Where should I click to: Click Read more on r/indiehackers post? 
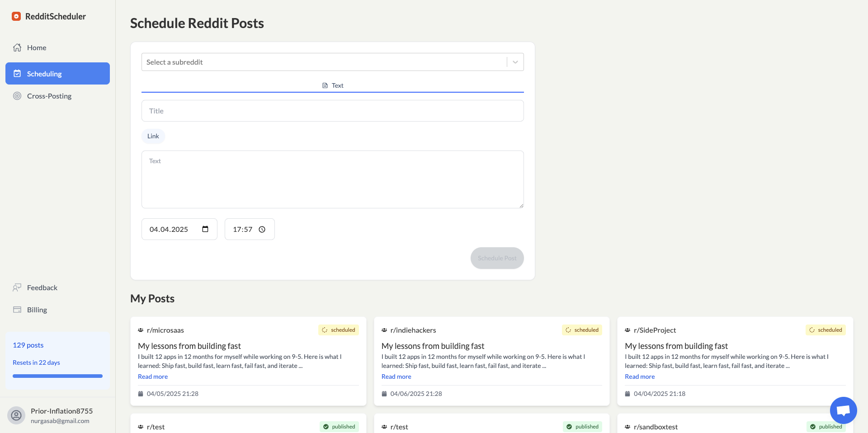[x=396, y=377]
